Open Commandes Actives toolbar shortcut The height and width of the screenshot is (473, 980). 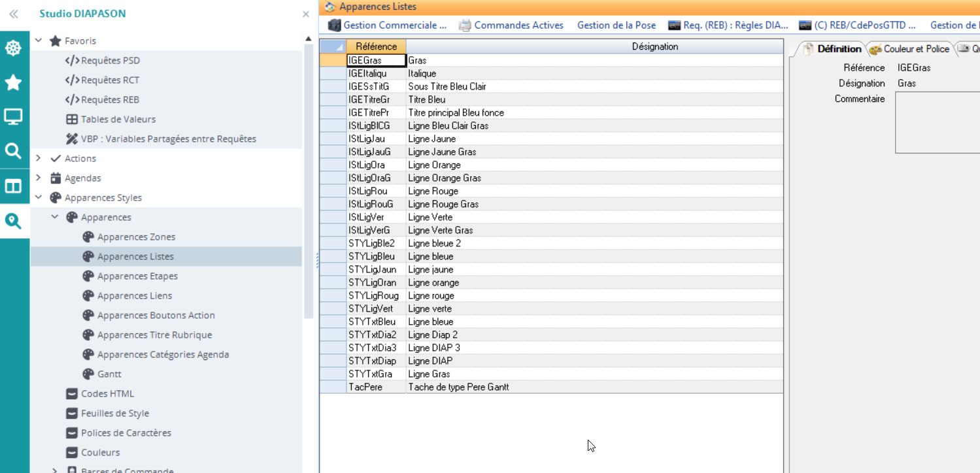[x=511, y=25]
